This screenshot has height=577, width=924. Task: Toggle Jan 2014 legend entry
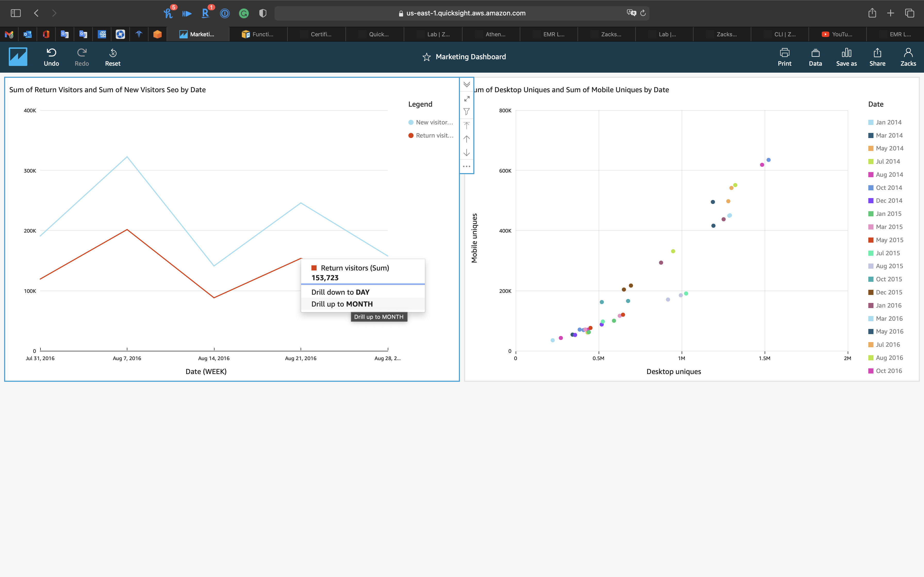tap(888, 123)
